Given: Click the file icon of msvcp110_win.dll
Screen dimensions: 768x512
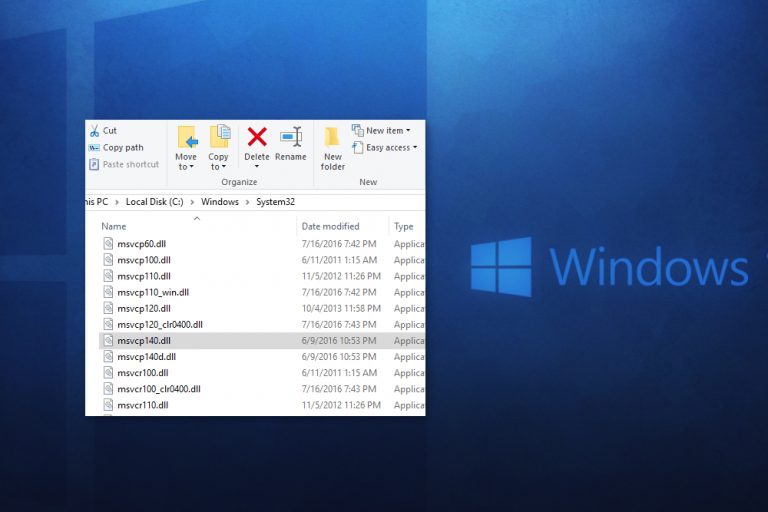Looking at the screenshot, I should click(108, 292).
